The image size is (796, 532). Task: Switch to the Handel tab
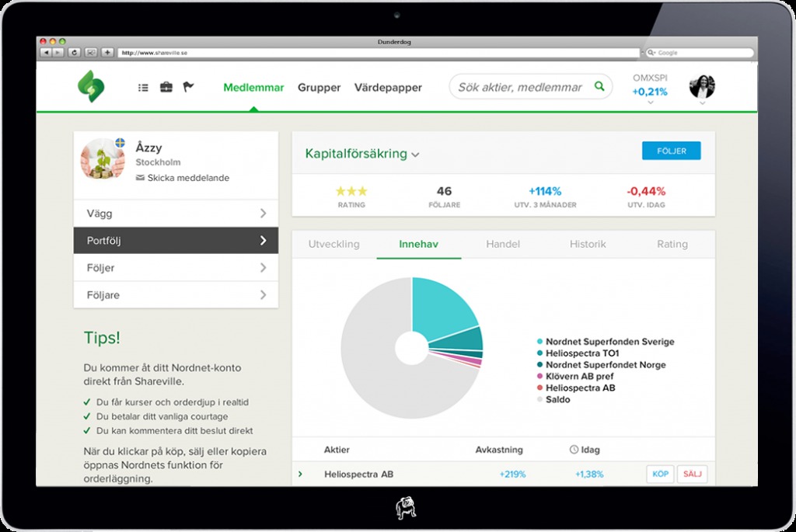coord(503,244)
